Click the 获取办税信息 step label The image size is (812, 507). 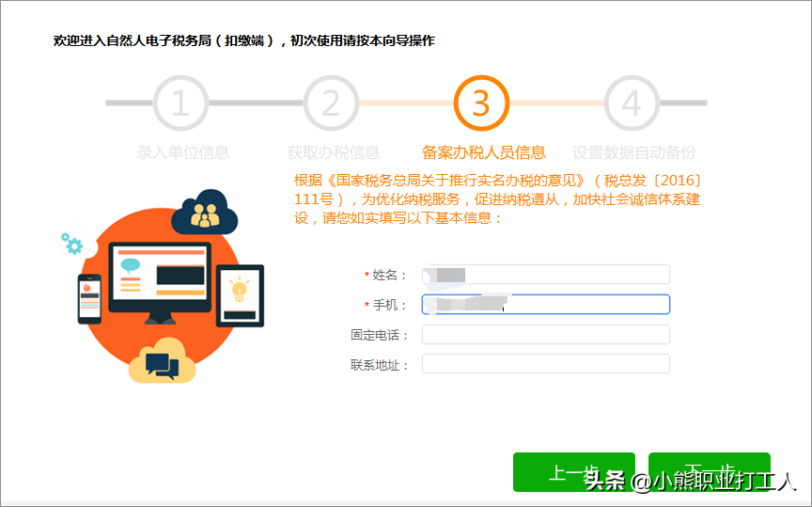334,152
